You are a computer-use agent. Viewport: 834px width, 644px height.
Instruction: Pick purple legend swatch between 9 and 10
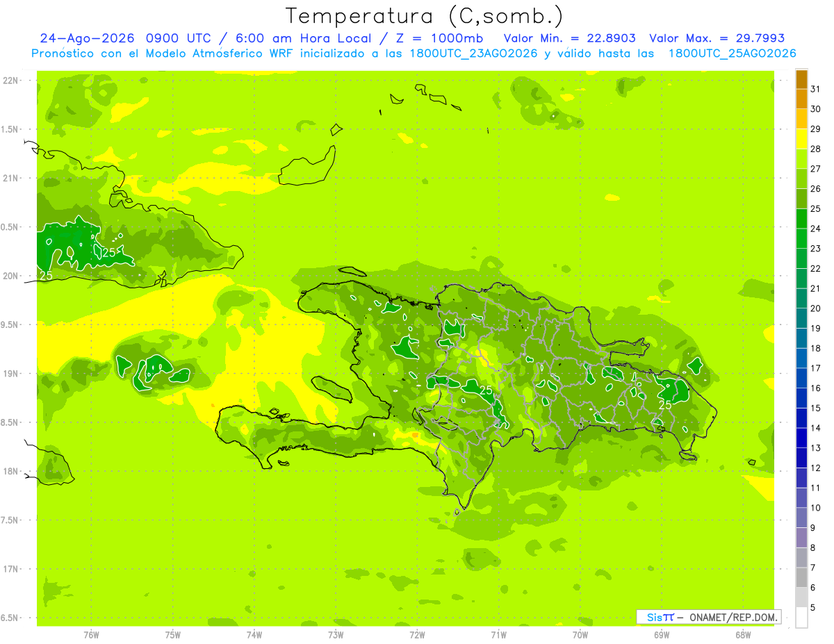(x=801, y=518)
